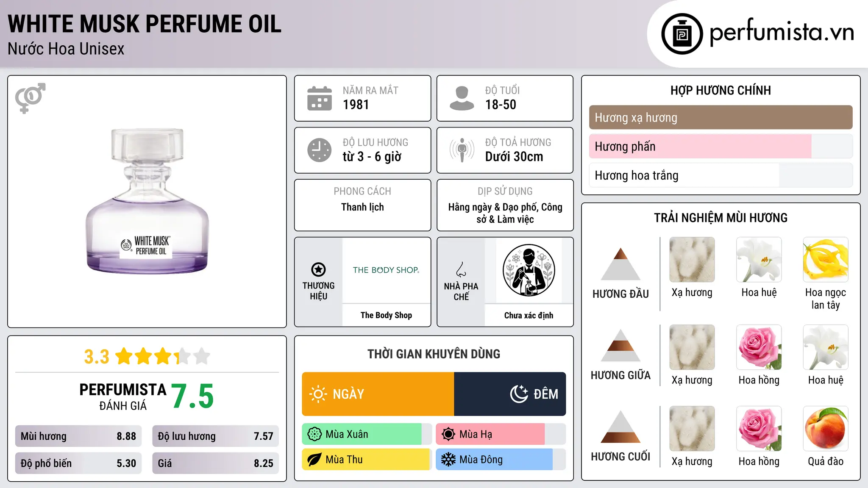Click the HỢP HƯƠNG CHÍNH heading
The image size is (868, 488).
tap(721, 91)
